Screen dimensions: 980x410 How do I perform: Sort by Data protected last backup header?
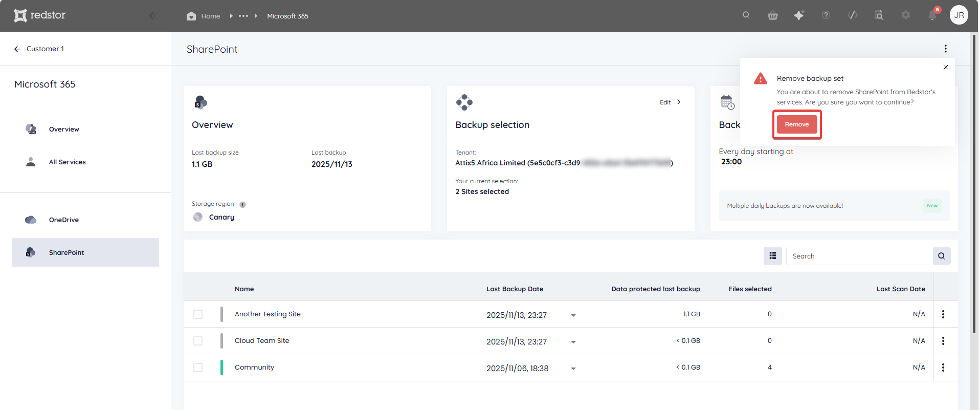656,289
